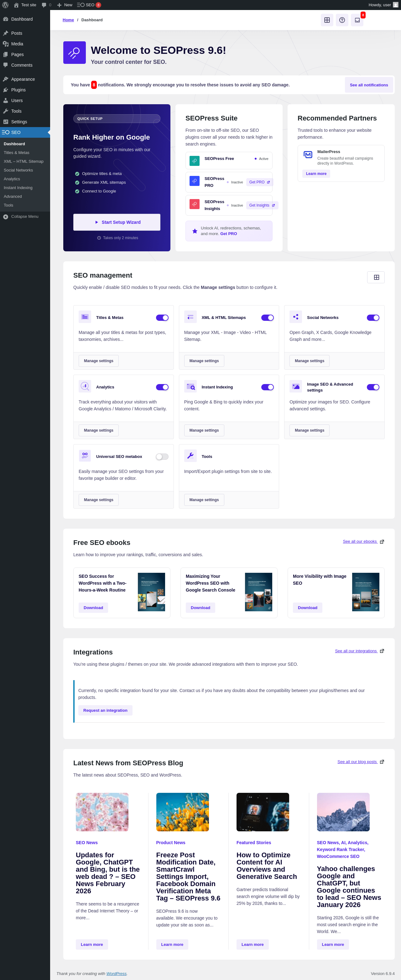Click the Social Networks module icon
The width and height of the screenshot is (401, 980).
coord(296,317)
